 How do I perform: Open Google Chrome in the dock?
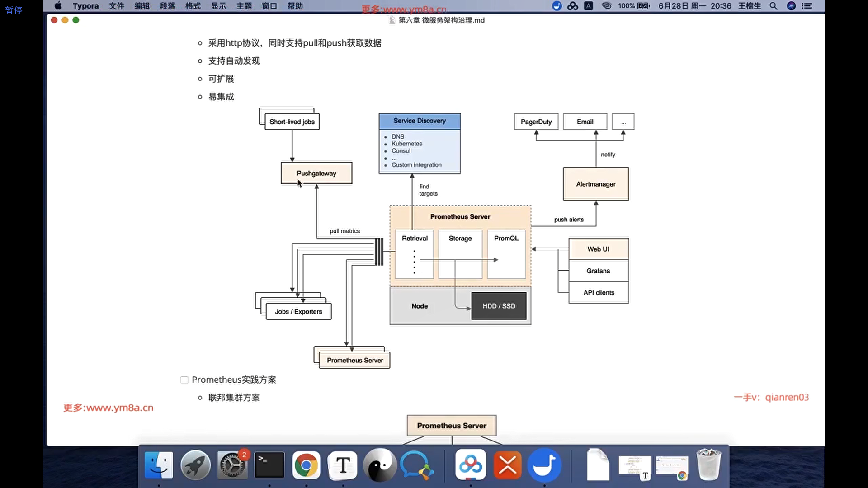coord(306,465)
